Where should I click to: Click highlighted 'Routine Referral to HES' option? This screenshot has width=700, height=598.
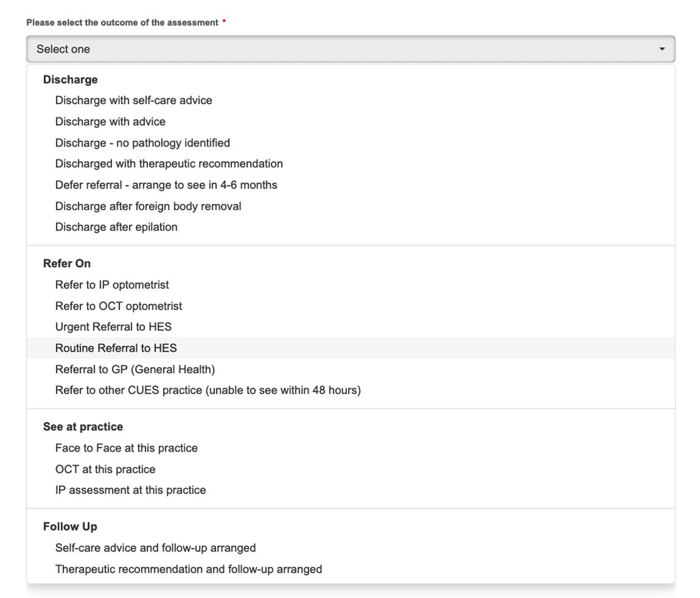pos(350,348)
